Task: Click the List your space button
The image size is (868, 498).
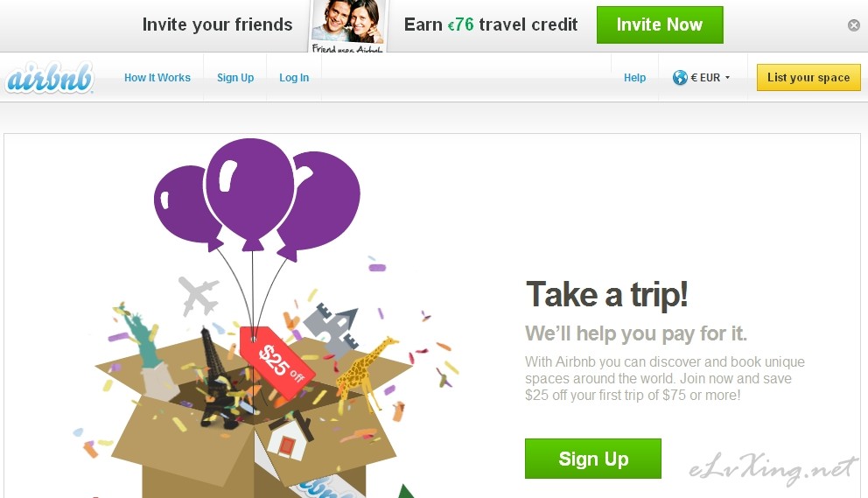Action: point(808,78)
